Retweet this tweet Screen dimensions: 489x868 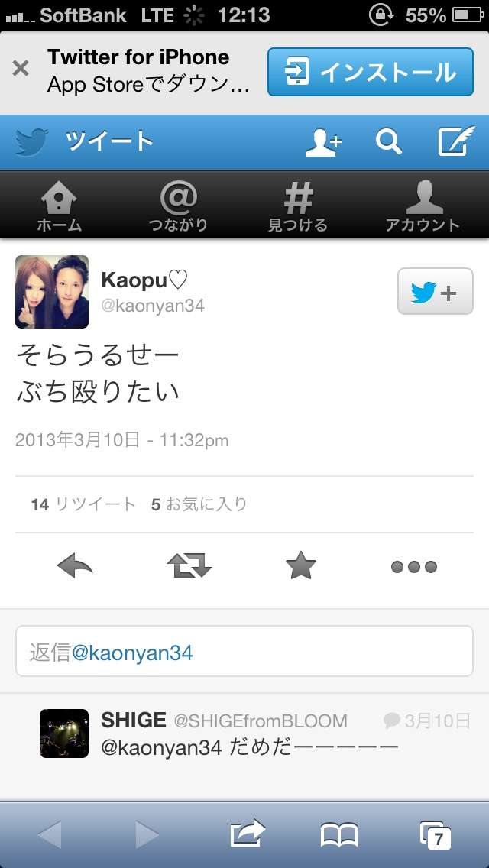coord(189,567)
